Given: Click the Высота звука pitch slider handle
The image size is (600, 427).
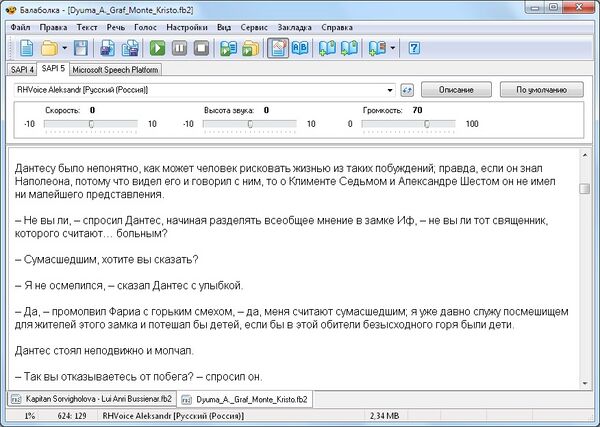Looking at the screenshot, I should [x=250, y=124].
